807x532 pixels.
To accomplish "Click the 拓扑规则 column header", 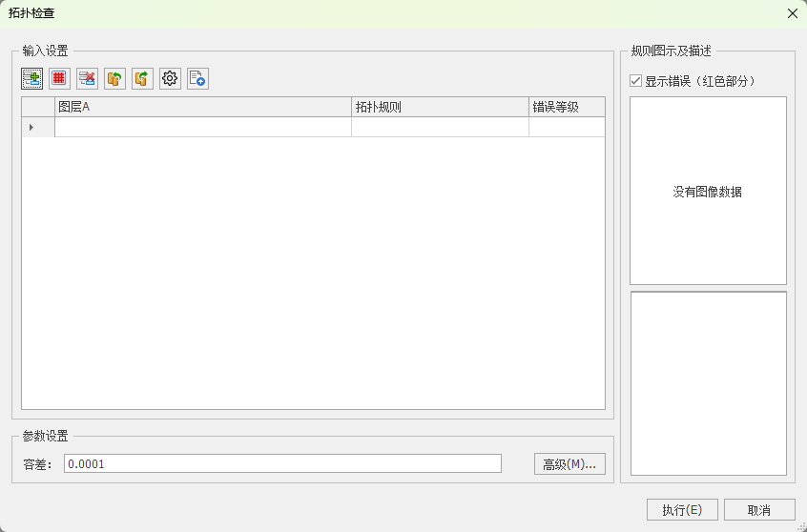I will (x=440, y=107).
